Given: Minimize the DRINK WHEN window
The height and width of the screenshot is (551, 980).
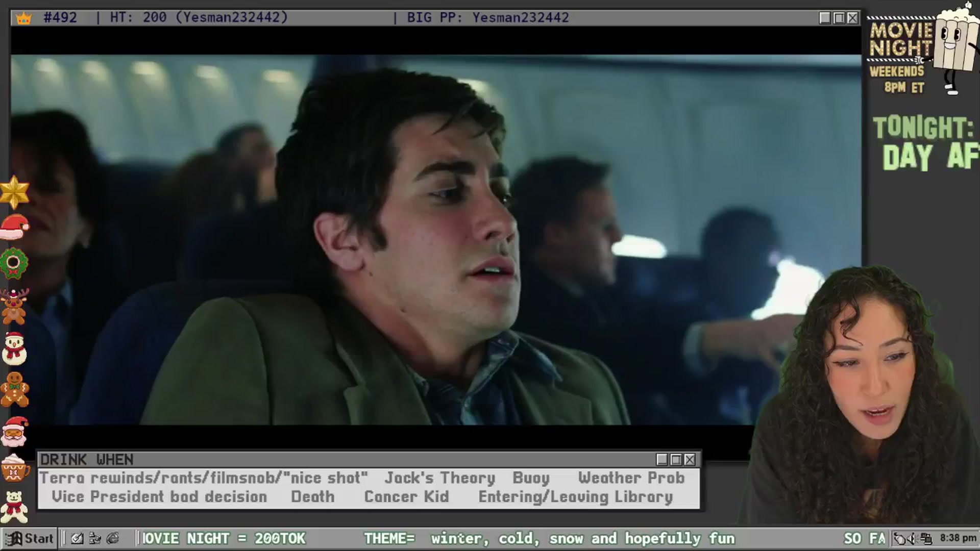Looking at the screenshot, I should point(662,460).
